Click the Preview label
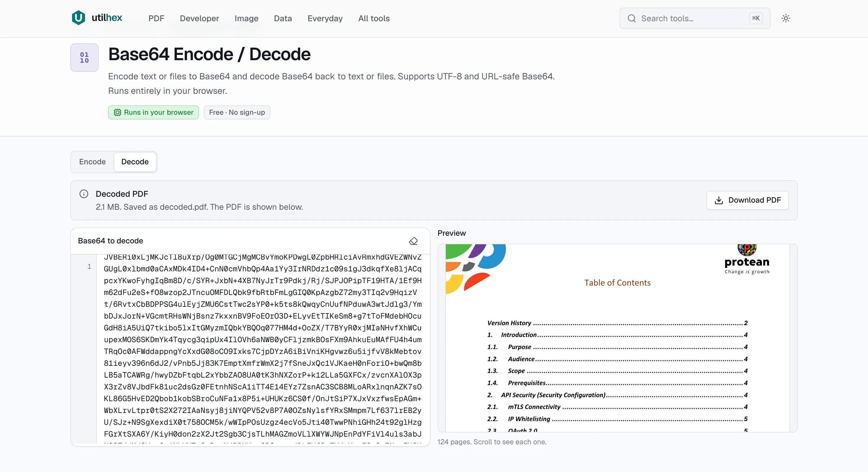This screenshot has width=868, height=472. [x=451, y=233]
